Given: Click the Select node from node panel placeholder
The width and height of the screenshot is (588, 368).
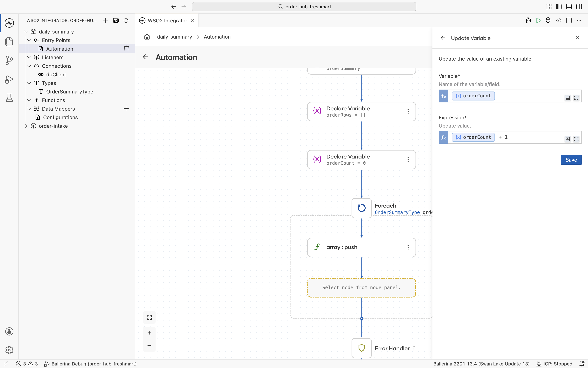Looking at the screenshot, I should (x=361, y=288).
